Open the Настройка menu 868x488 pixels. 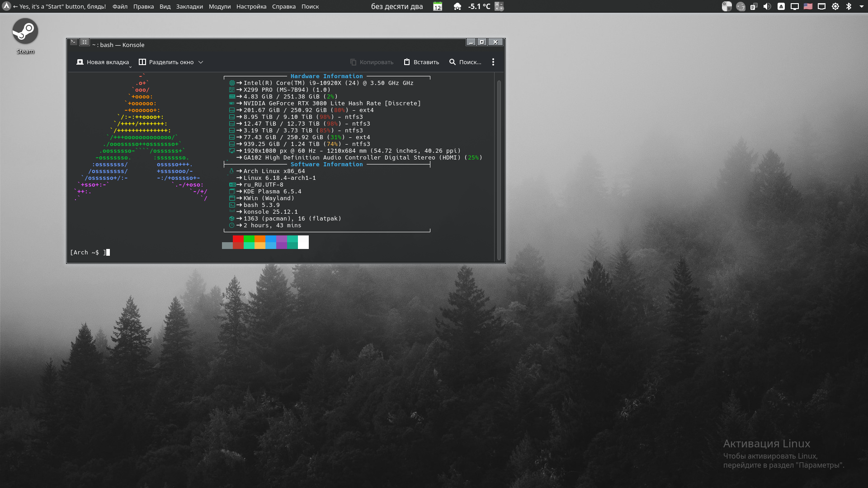click(251, 6)
